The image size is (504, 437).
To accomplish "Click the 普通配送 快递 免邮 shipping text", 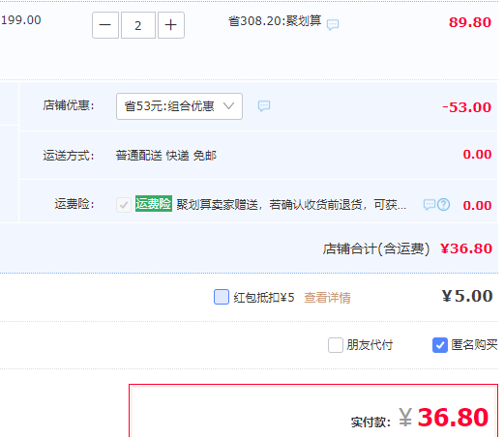I will pyautogui.click(x=166, y=156).
